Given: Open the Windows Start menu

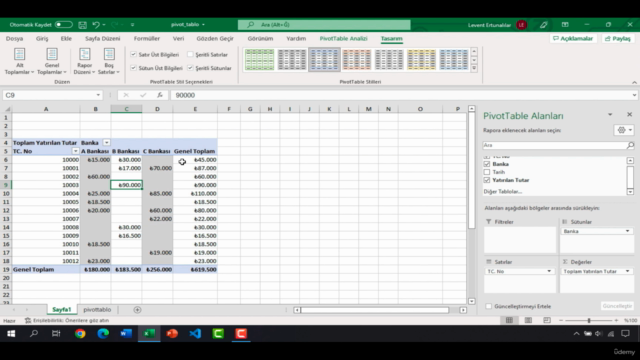Looking at the screenshot, I should [11, 334].
